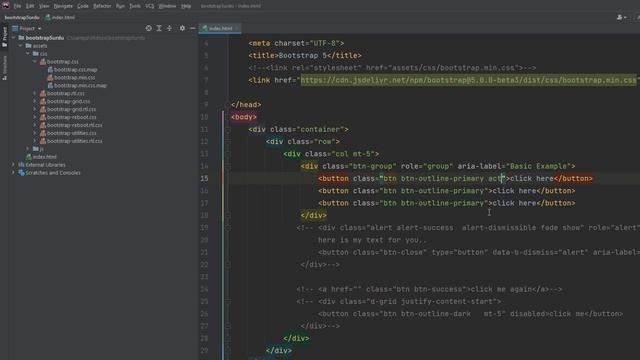Screen dimensions: 640x360
Task: Click the bootstrap.min.css.map file icon
Action: pyautogui.click(x=50, y=86)
